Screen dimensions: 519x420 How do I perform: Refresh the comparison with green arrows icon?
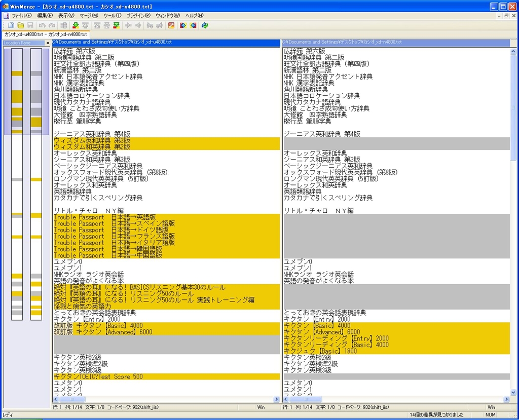[x=205, y=25]
